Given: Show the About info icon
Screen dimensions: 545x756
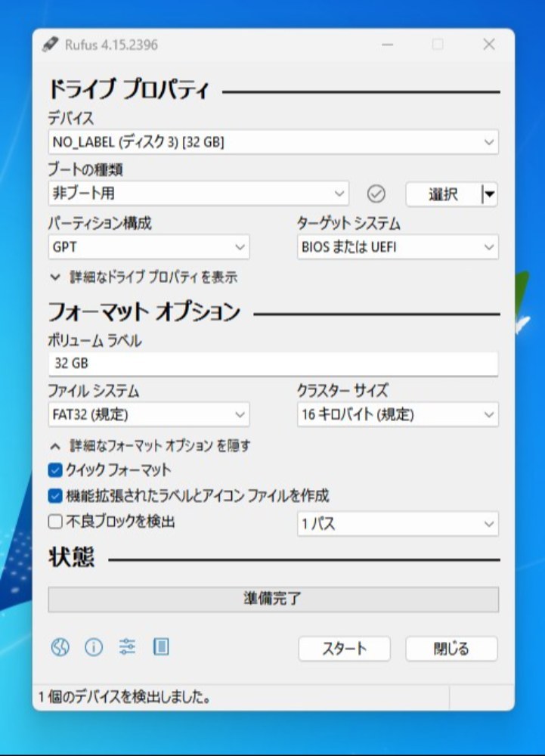Looking at the screenshot, I should click(94, 646).
